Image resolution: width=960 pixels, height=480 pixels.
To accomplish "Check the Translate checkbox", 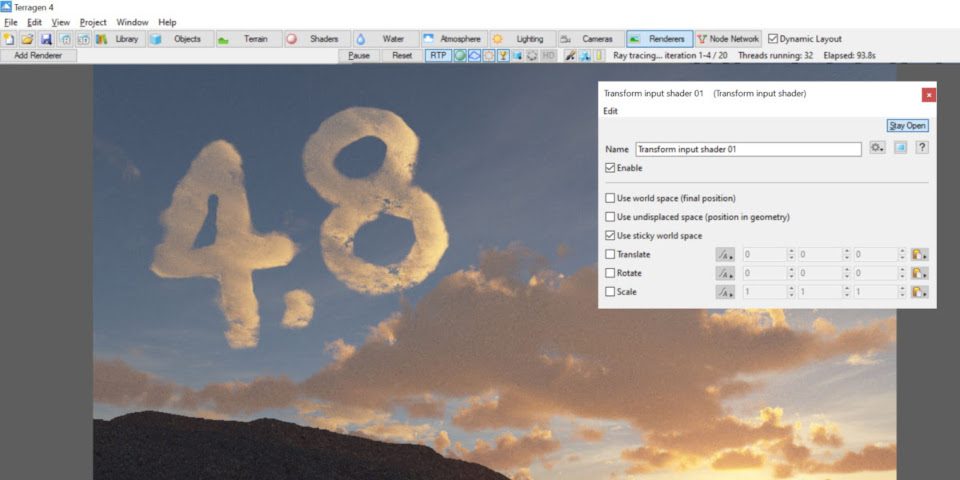I will (611, 255).
